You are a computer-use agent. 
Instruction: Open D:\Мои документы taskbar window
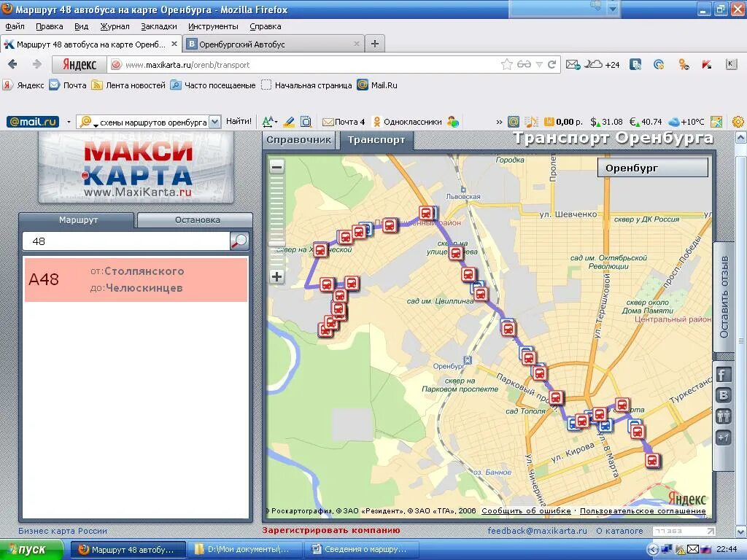(x=244, y=550)
